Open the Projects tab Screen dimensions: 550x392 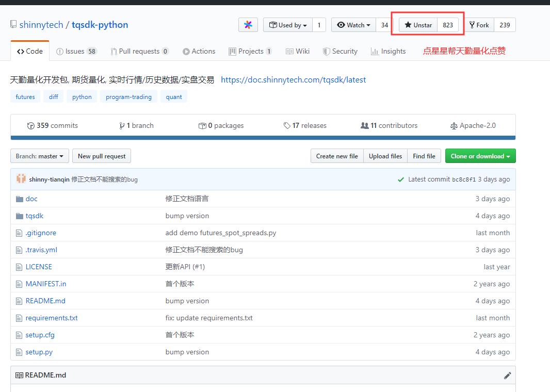(250, 51)
